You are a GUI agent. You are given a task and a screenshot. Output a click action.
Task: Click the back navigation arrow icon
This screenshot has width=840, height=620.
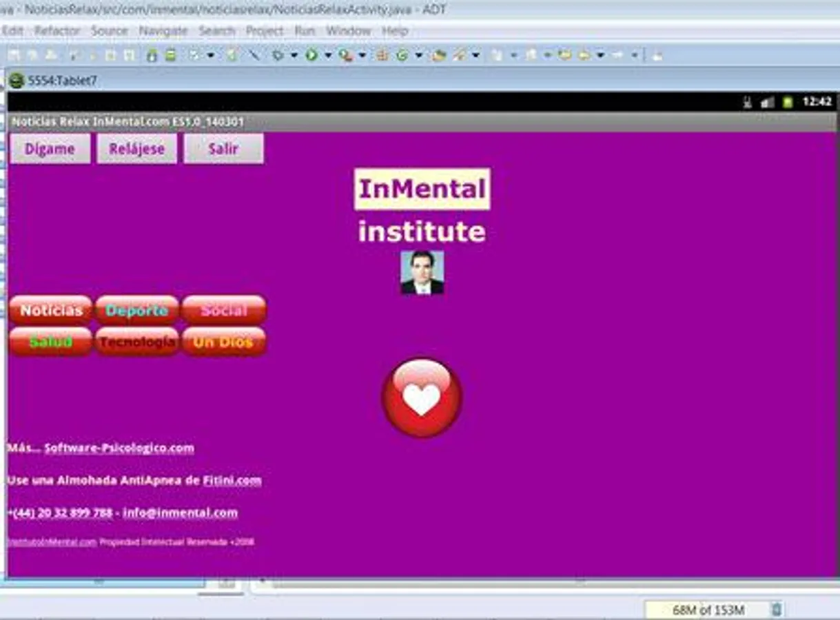584,55
